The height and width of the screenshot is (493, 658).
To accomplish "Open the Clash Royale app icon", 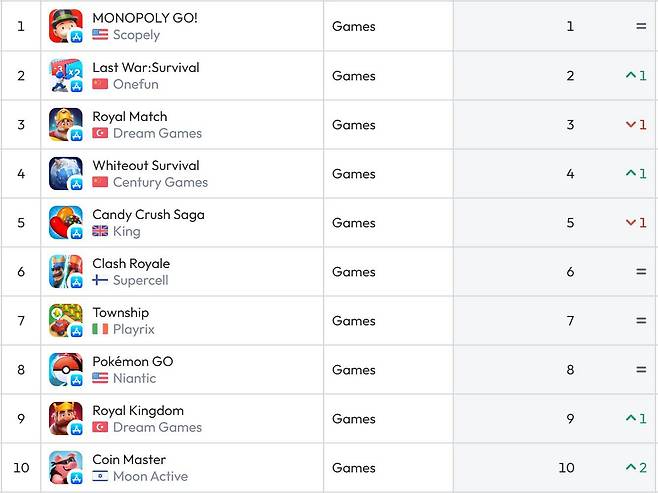I will 66,271.
